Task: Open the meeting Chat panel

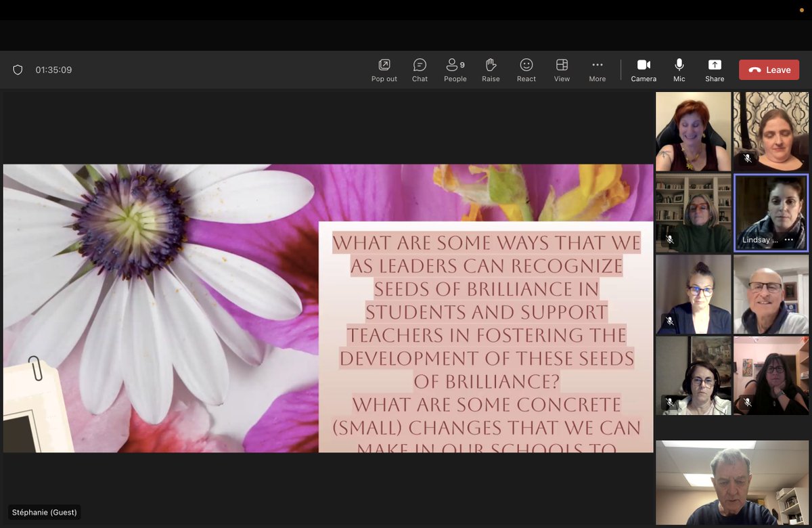Action: (420, 70)
